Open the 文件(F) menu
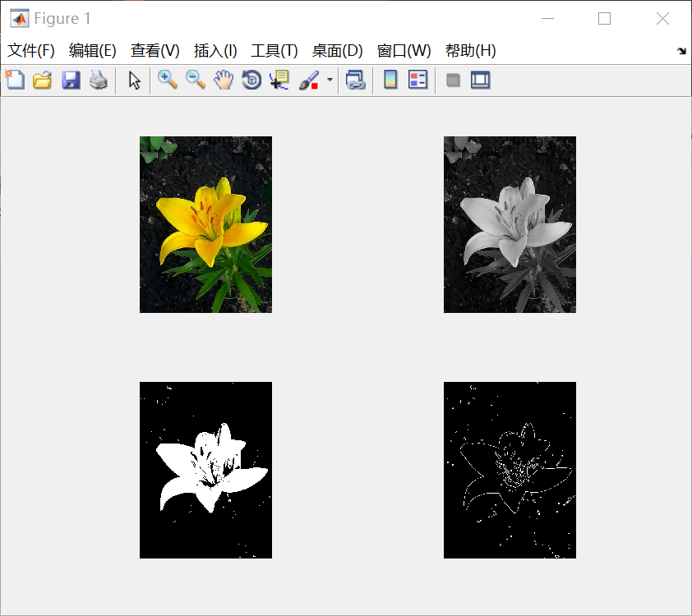The width and height of the screenshot is (692, 616). click(x=31, y=50)
